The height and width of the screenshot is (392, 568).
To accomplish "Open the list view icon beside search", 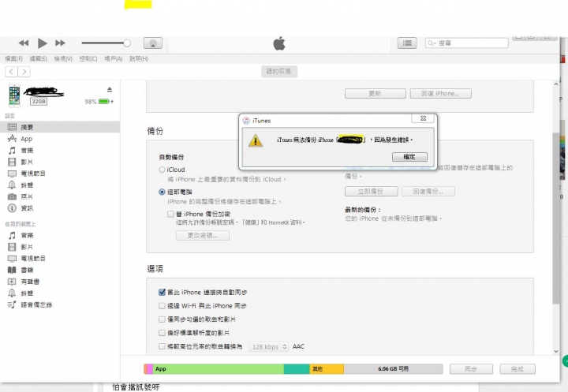I will tap(407, 43).
